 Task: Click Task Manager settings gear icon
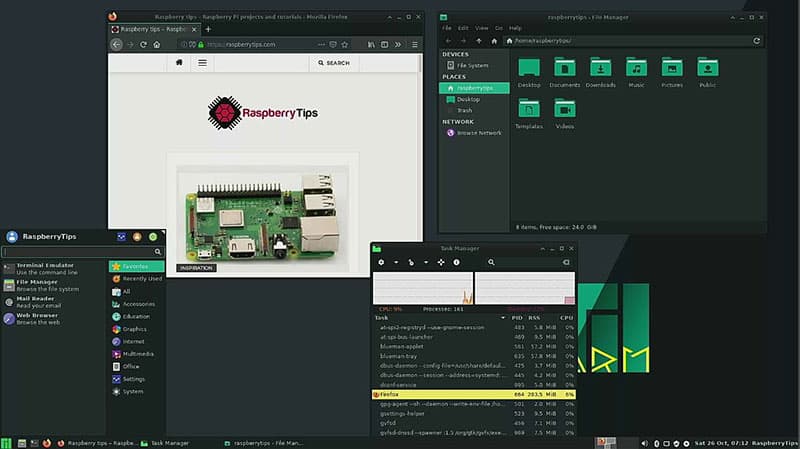click(x=381, y=262)
